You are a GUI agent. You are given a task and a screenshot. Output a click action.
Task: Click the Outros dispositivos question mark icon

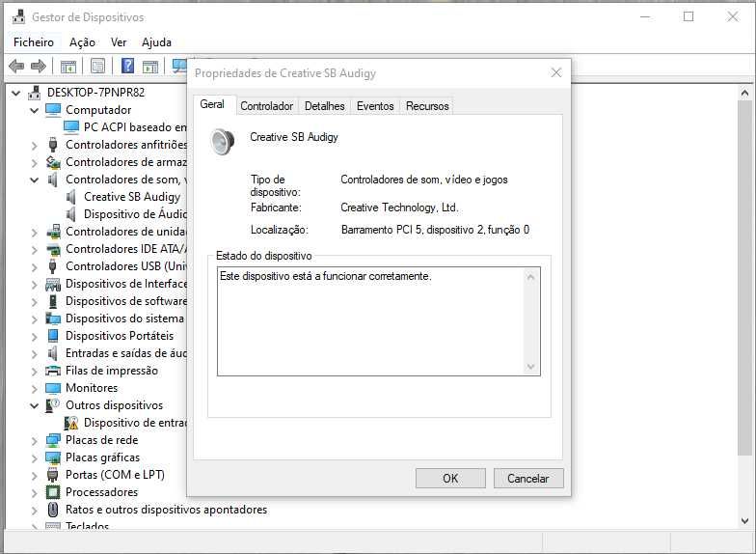click(52, 405)
